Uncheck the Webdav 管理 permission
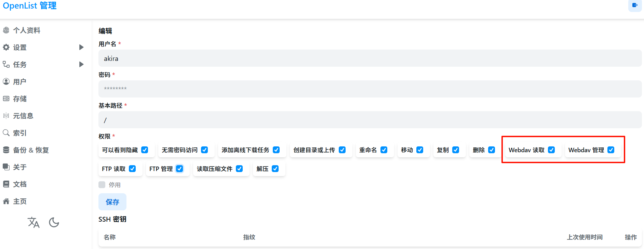This screenshot has height=249, width=644. (611, 150)
